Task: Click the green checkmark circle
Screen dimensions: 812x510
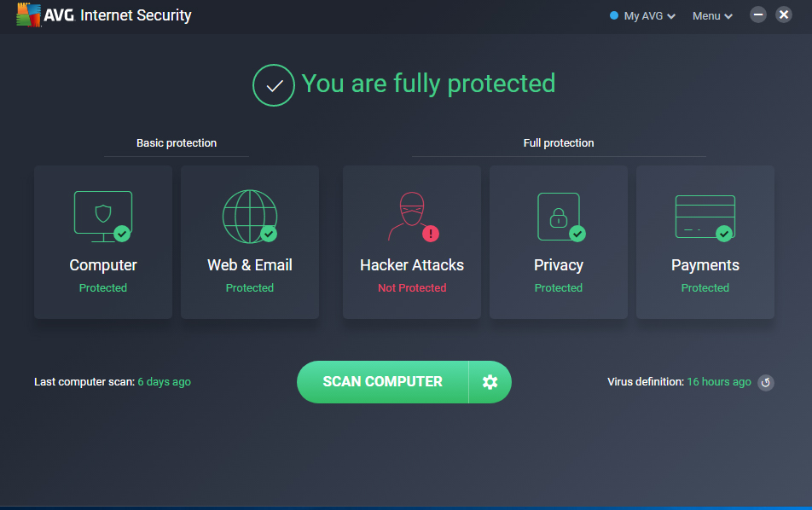Action: pos(273,84)
